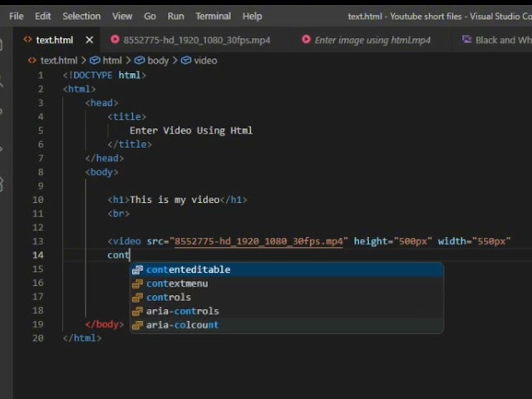
Task: Select video element in the breadcrumb
Action: [205, 61]
